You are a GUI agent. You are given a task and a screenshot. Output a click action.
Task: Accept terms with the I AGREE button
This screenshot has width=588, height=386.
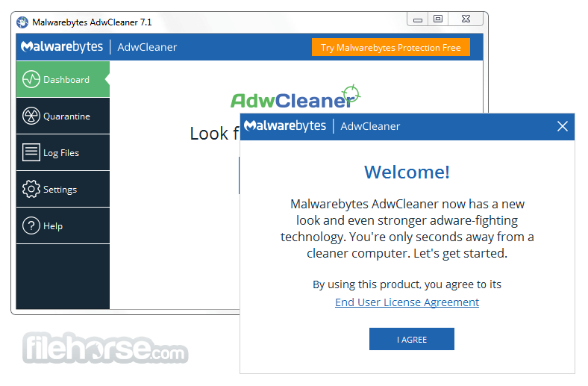[x=412, y=340]
